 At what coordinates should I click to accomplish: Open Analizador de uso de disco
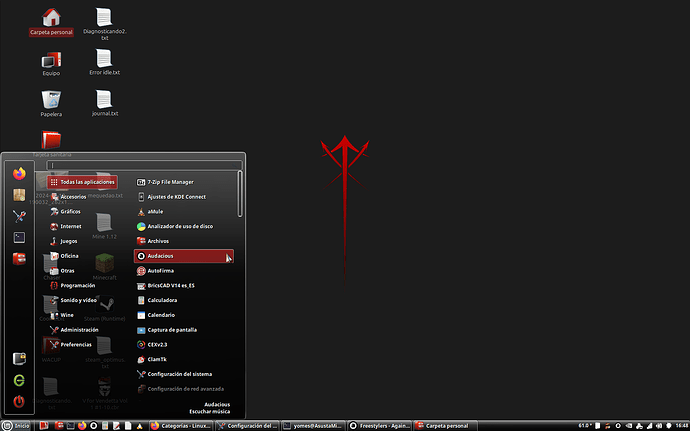click(184, 226)
